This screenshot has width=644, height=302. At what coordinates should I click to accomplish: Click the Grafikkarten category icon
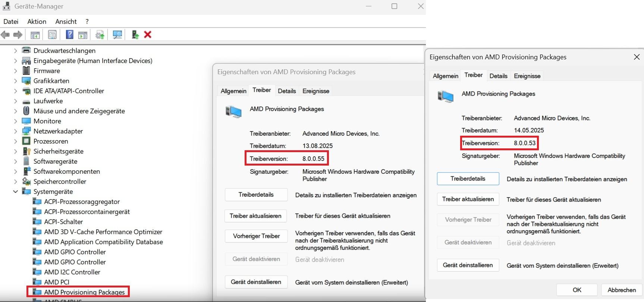(x=26, y=81)
